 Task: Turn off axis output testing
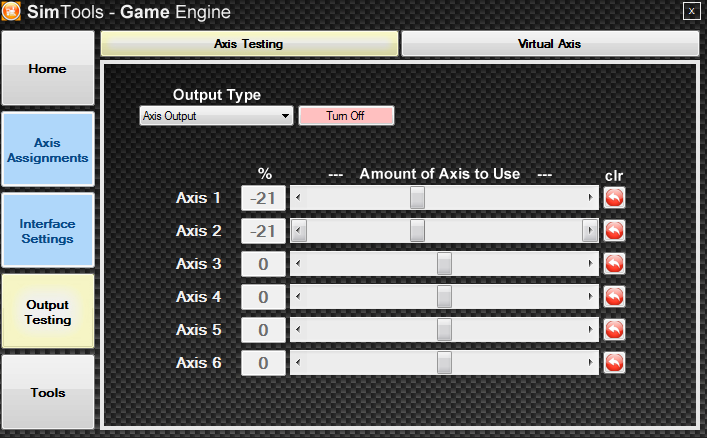[346, 116]
